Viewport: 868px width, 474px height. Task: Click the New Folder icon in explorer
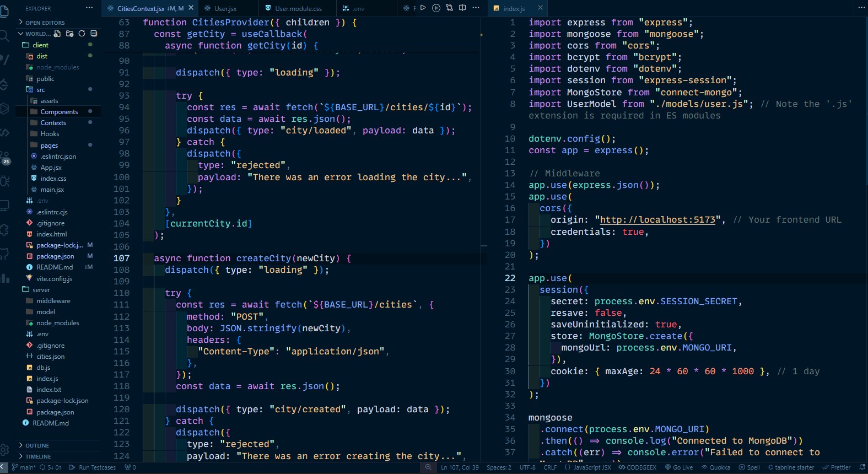69,34
